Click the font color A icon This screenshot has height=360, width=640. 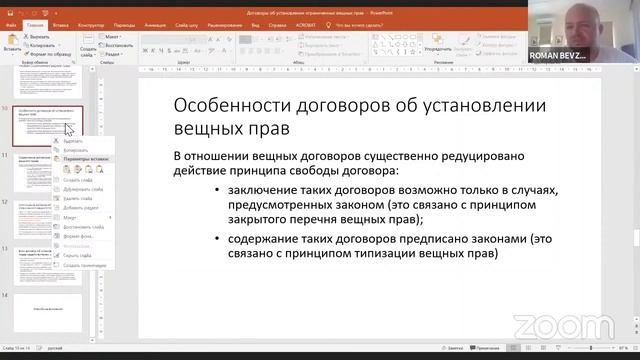(x=224, y=51)
